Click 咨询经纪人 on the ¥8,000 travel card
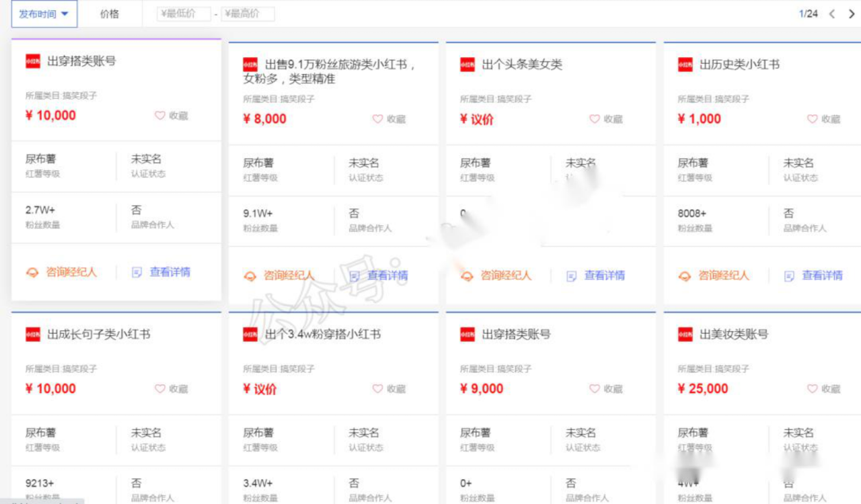The image size is (861, 504). [x=289, y=276]
